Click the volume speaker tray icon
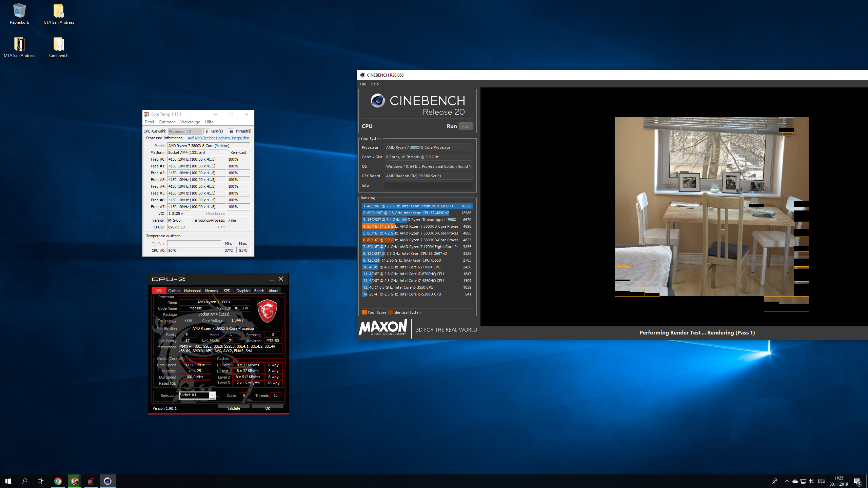868x488 pixels. 811,481
